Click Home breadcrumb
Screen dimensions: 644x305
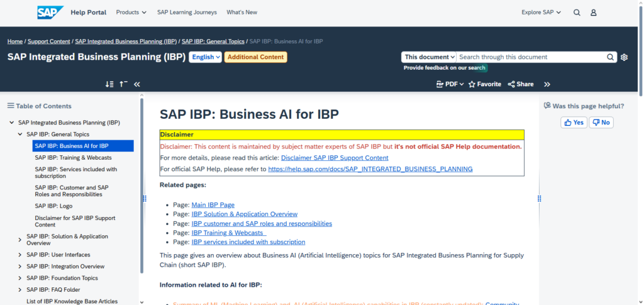point(15,42)
